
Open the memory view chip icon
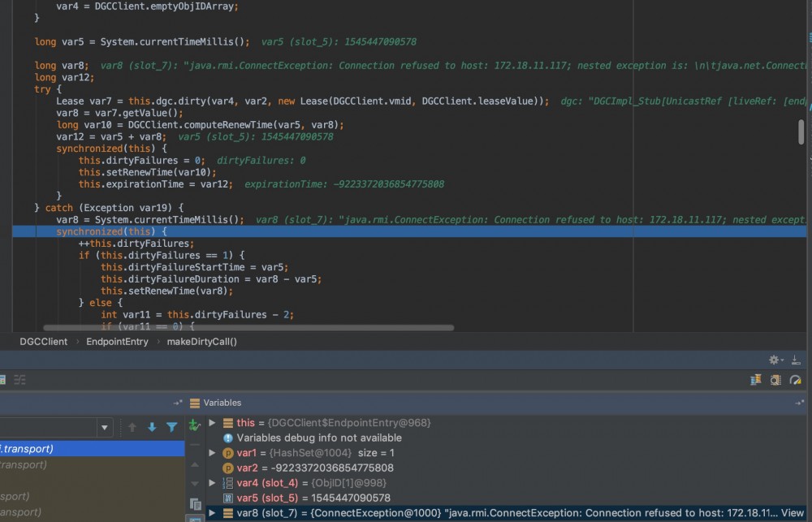click(776, 379)
